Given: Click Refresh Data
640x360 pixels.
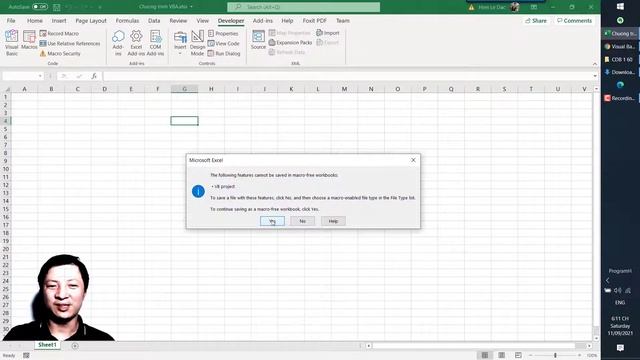Looking at the screenshot, I should tap(287, 52).
